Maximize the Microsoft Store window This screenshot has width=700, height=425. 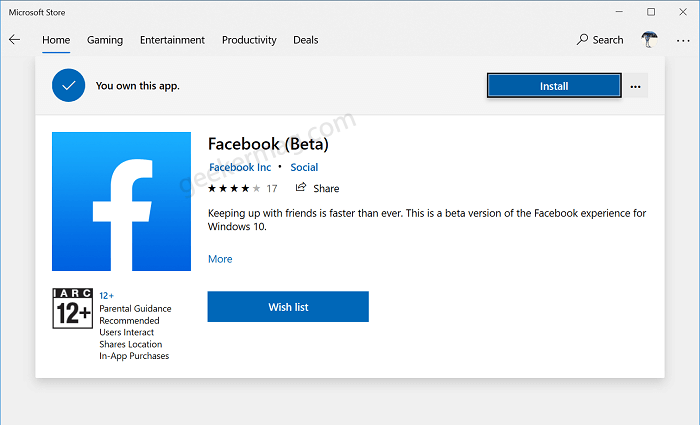point(651,12)
